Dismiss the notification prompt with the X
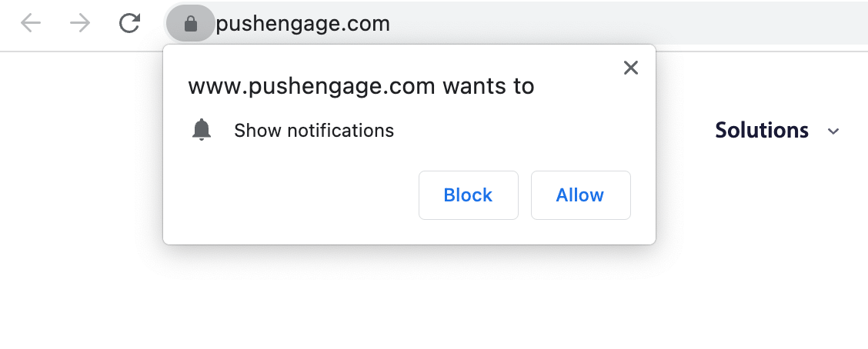This screenshot has width=868, height=349. tap(631, 68)
